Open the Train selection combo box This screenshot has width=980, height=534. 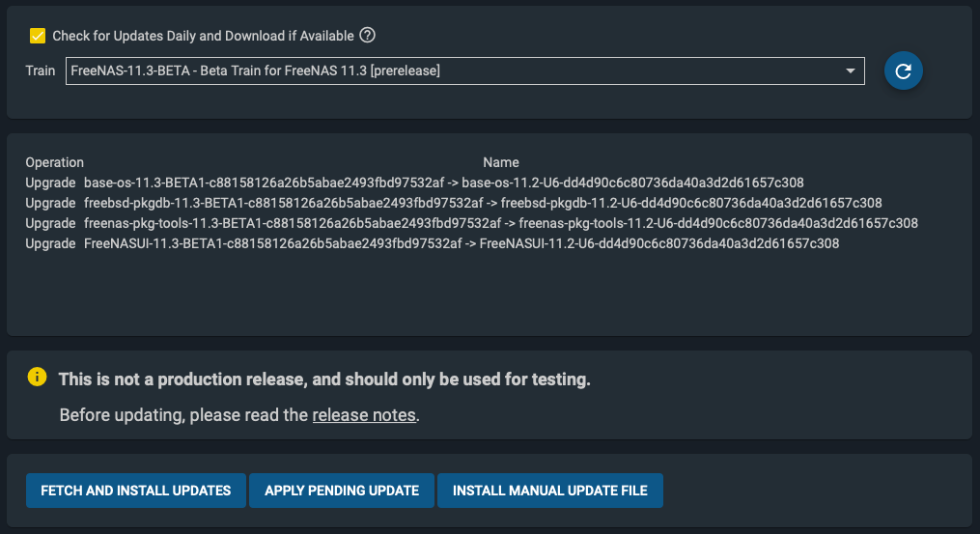tap(454, 70)
